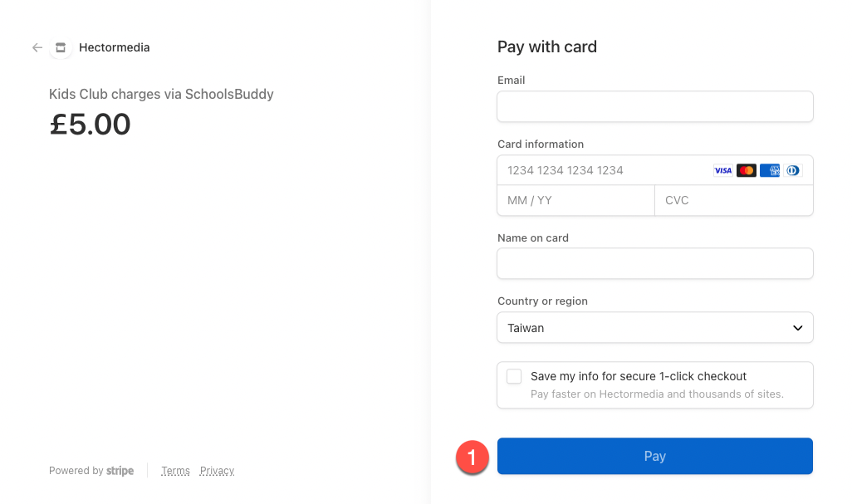This screenshot has height=504, width=852.
Task: Open the Privacy link
Action: (217, 470)
